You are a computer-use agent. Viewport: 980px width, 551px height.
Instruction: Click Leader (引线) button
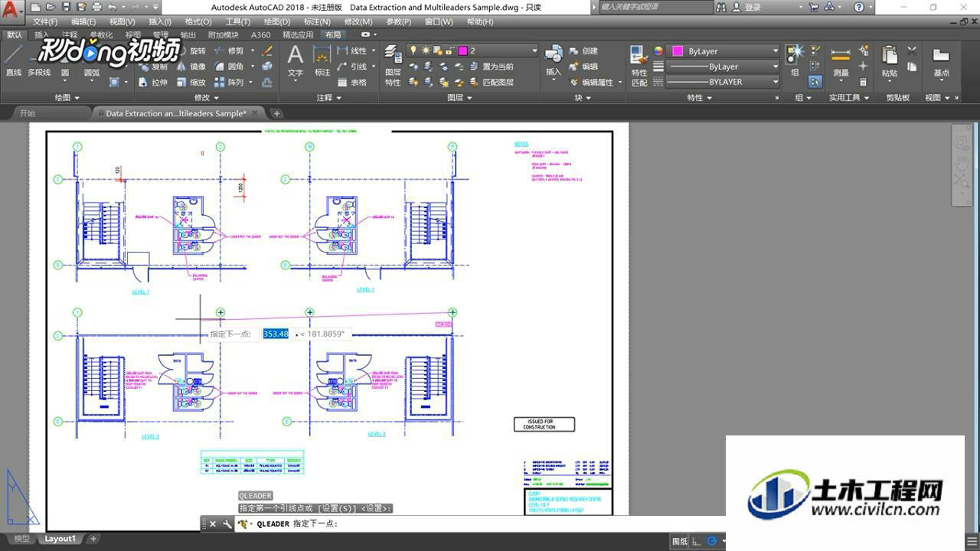coord(352,67)
